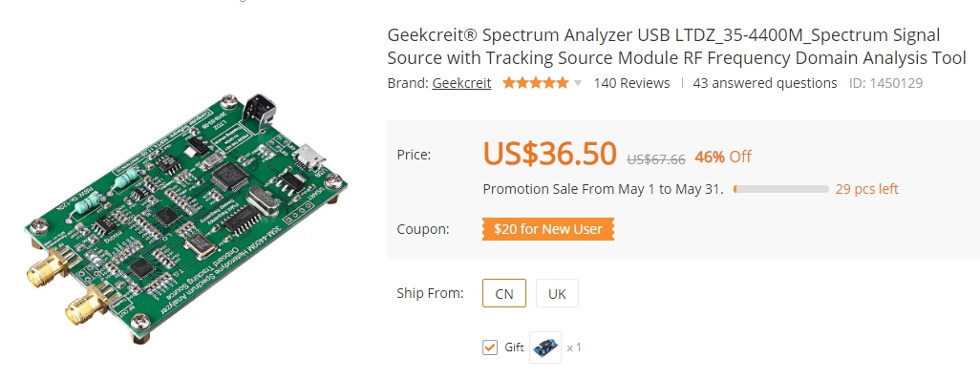
Task: Select CN ship-from option
Action: (x=504, y=293)
